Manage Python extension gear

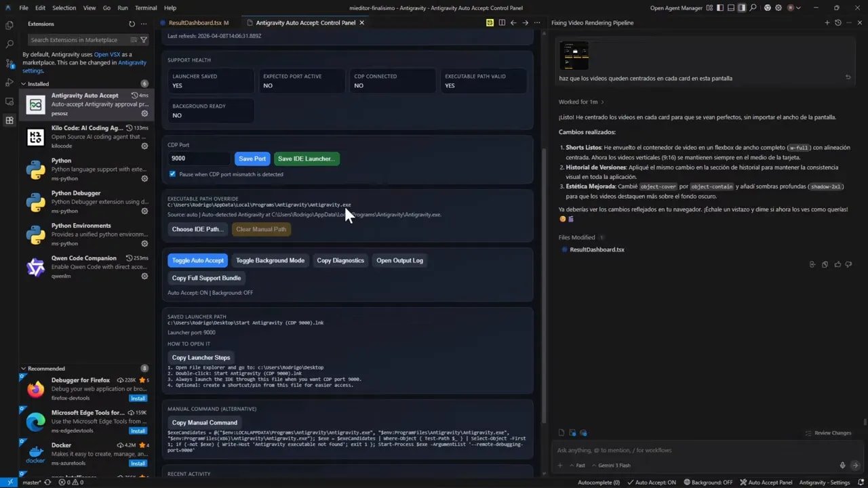144,178
